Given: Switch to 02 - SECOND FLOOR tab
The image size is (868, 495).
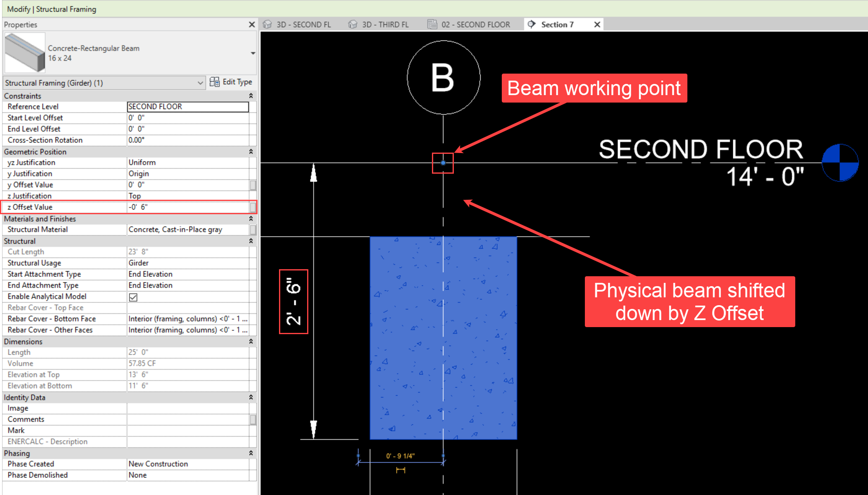Looking at the screenshot, I should pyautogui.click(x=475, y=25).
